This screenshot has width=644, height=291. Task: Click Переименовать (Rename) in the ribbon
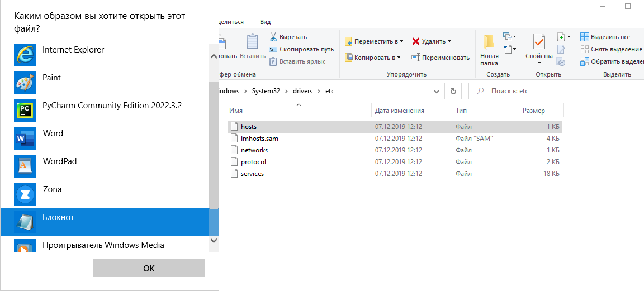pyautogui.click(x=441, y=58)
